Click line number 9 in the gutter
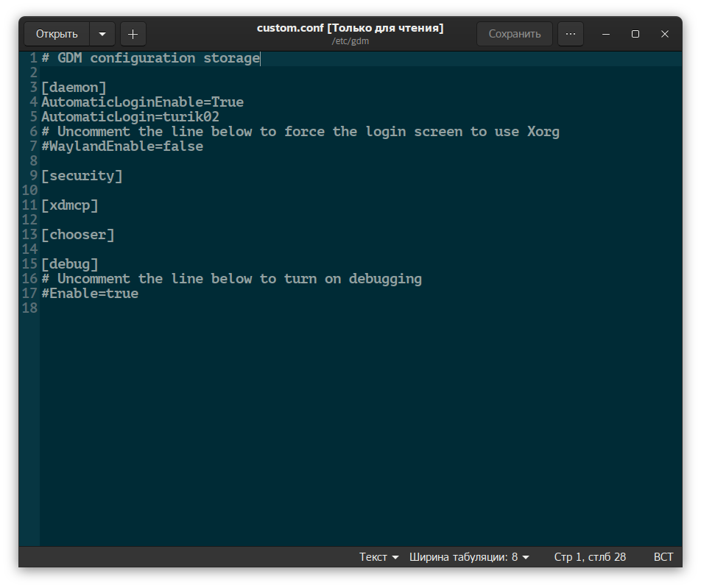The image size is (701, 588). (34, 176)
